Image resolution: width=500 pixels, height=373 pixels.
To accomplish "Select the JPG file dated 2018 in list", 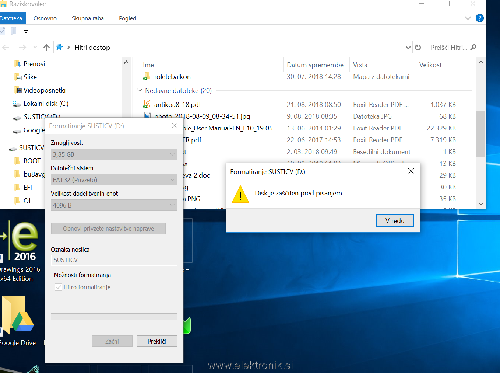I will point(202,116).
